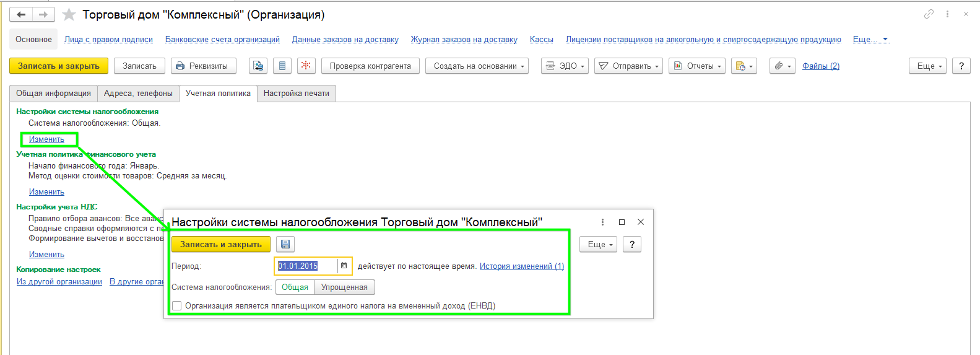980x355 pixels.
Task: Click the red dotted structure icon
Action: [306, 66]
